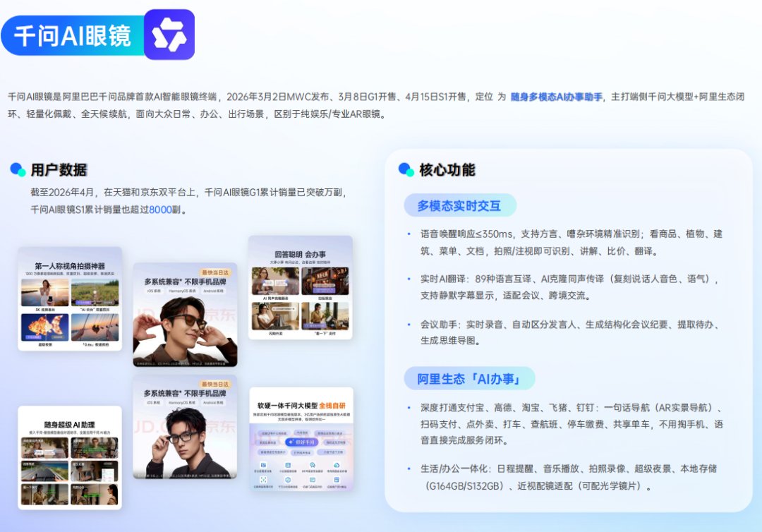Viewport: 762px width, 532px height.
Task: Click the 千问AI眼镜 title badge
Action: tap(73, 35)
